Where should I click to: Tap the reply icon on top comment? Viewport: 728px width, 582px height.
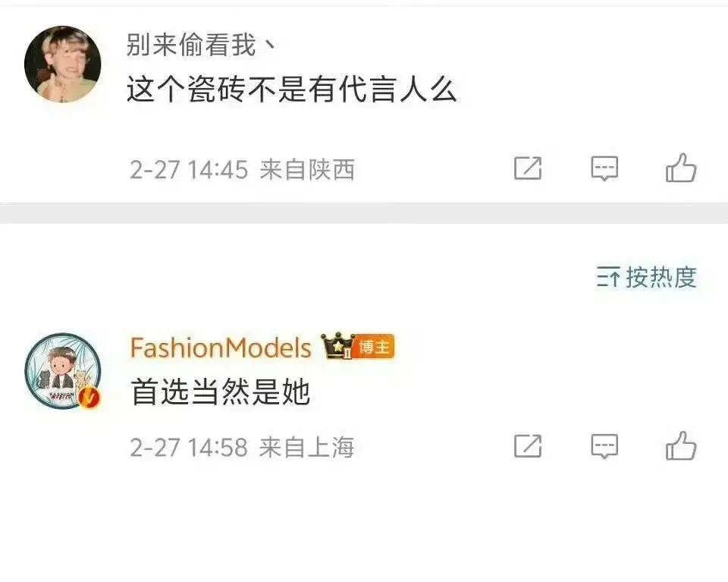604,168
